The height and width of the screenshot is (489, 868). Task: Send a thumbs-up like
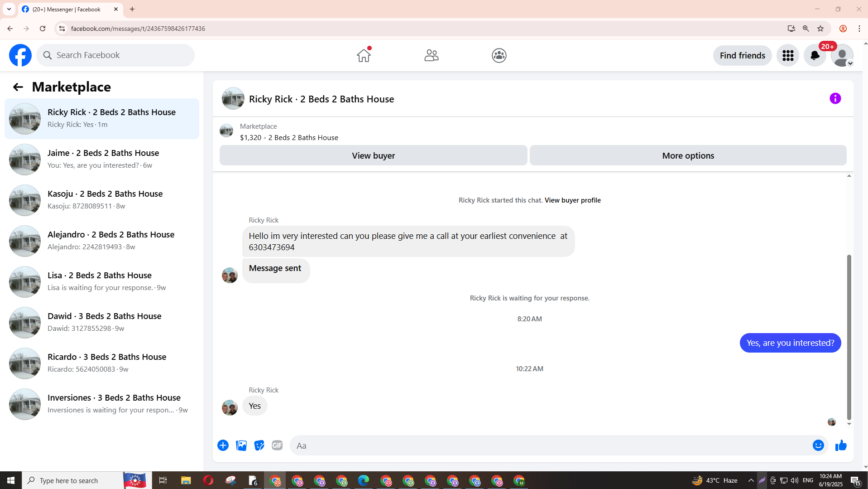(841, 445)
